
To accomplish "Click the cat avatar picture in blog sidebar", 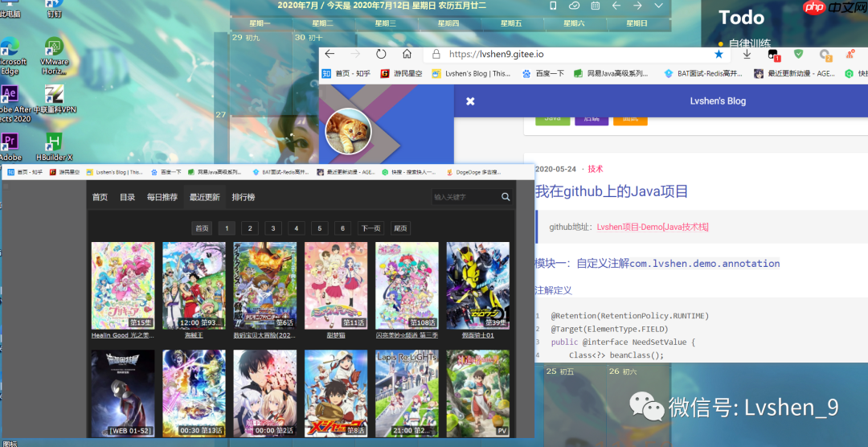I will click(x=348, y=131).
